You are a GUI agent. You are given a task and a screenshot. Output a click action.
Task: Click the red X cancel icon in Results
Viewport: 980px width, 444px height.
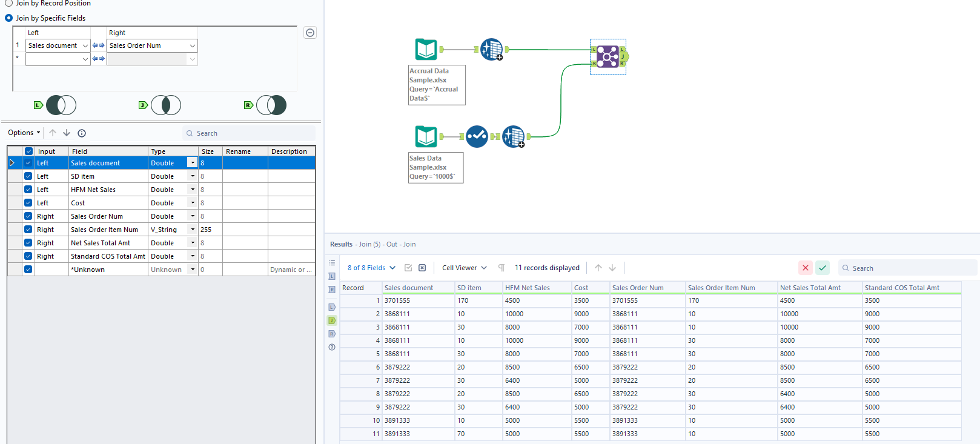pyautogui.click(x=805, y=268)
